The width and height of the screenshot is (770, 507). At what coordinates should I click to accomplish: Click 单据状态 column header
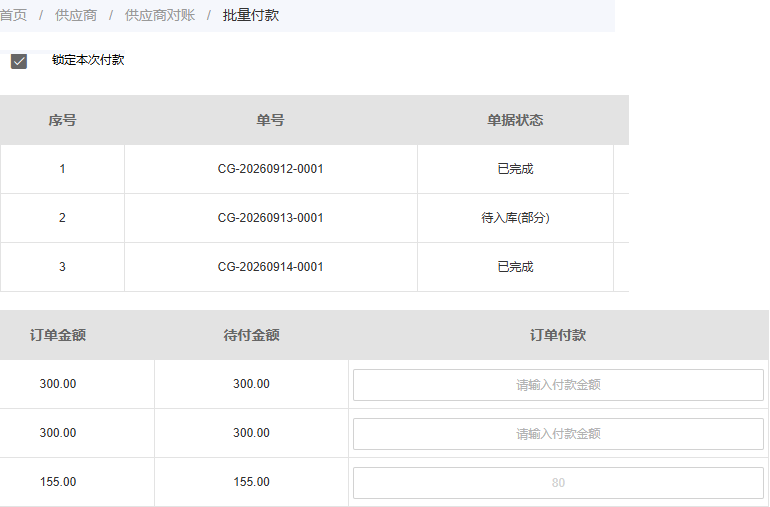[x=515, y=120]
